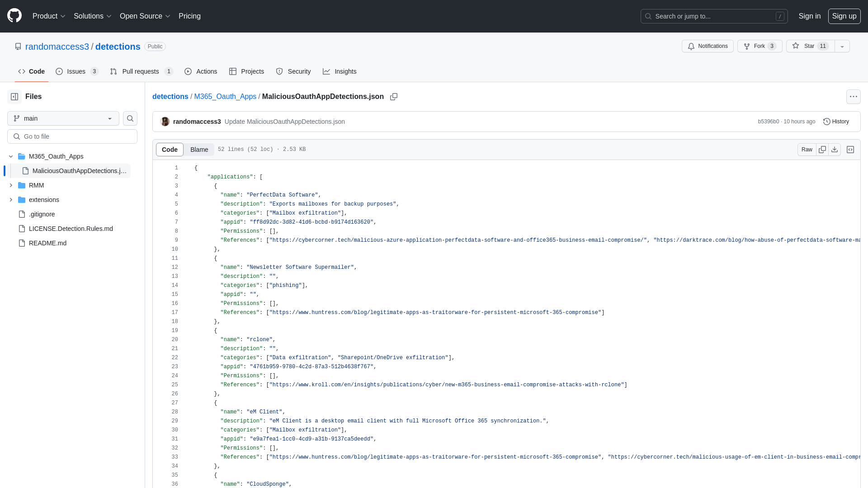Image resolution: width=868 pixels, height=488 pixels.
Task: Click the Sign up button
Action: click(x=844, y=16)
